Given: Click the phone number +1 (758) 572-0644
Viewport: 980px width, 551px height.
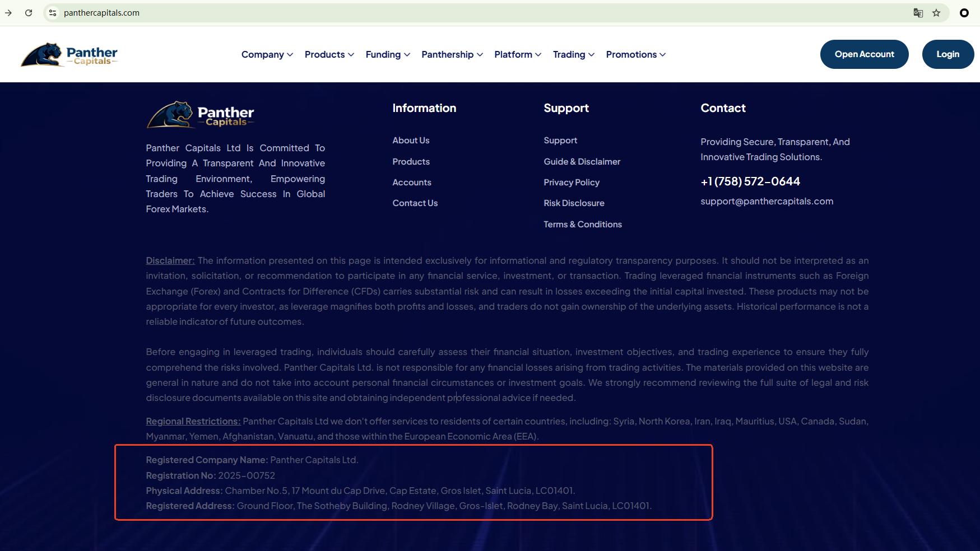Looking at the screenshot, I should click(x=750, y=181).
